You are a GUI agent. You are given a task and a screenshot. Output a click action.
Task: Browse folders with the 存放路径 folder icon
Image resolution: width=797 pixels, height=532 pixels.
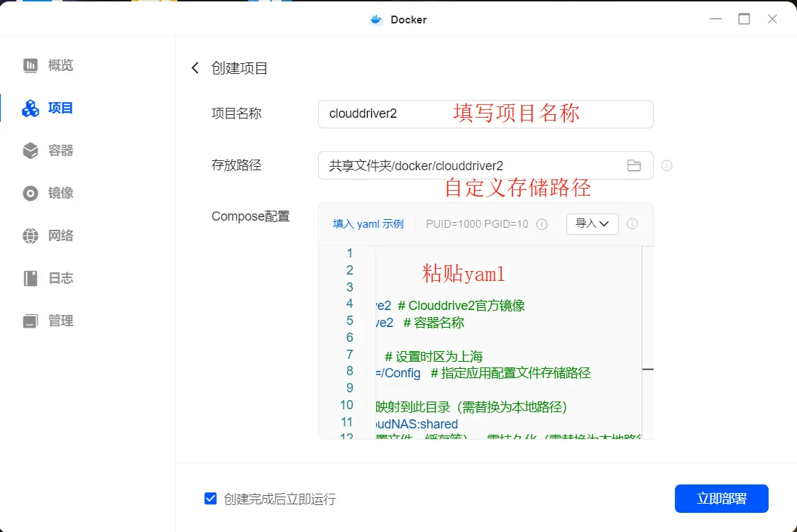pos(634,166)
